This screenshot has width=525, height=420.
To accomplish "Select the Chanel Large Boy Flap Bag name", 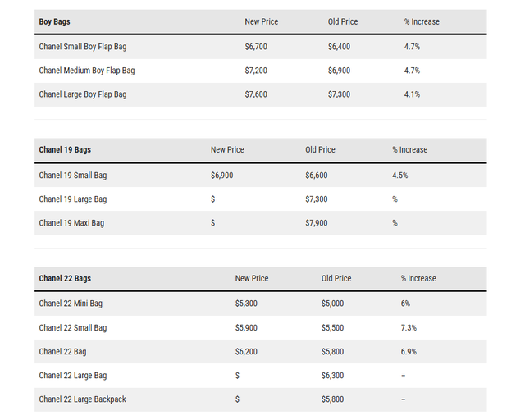I will tap(83, 94).
